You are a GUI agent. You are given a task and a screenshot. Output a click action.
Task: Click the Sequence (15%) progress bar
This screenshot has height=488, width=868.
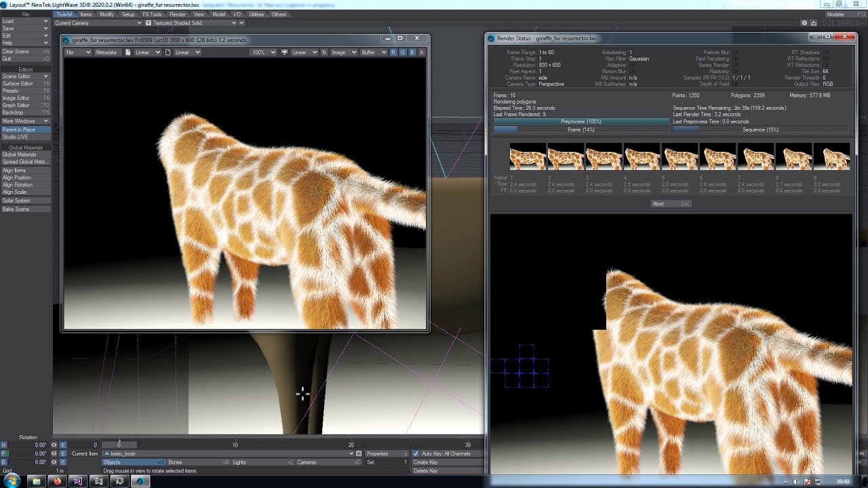[x=760, y=129]
